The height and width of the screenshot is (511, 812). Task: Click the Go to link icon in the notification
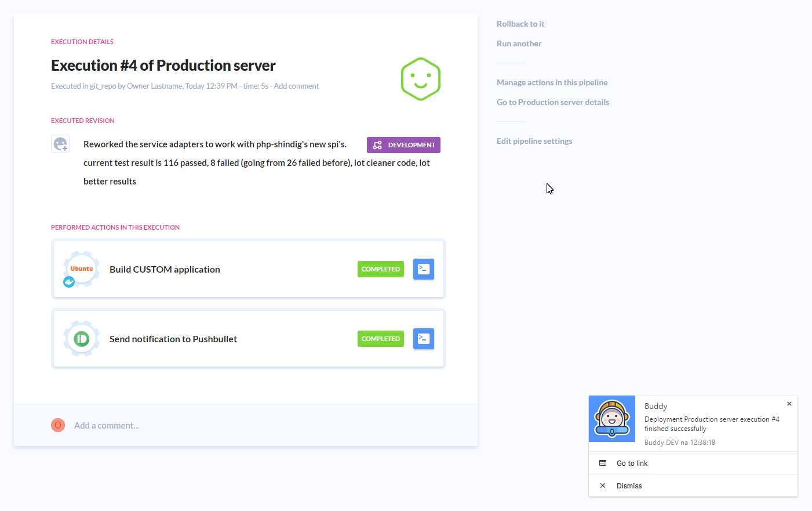click(x=603, y=463)
